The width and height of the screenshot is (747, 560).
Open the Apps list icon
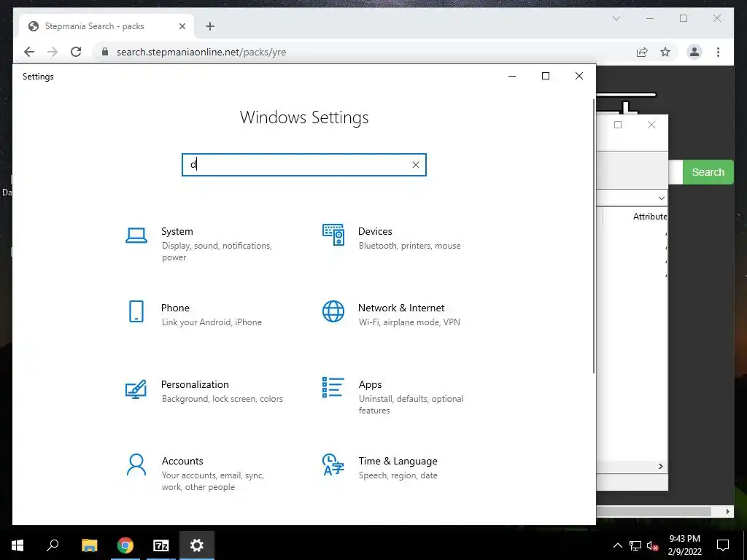click(333, 387)
